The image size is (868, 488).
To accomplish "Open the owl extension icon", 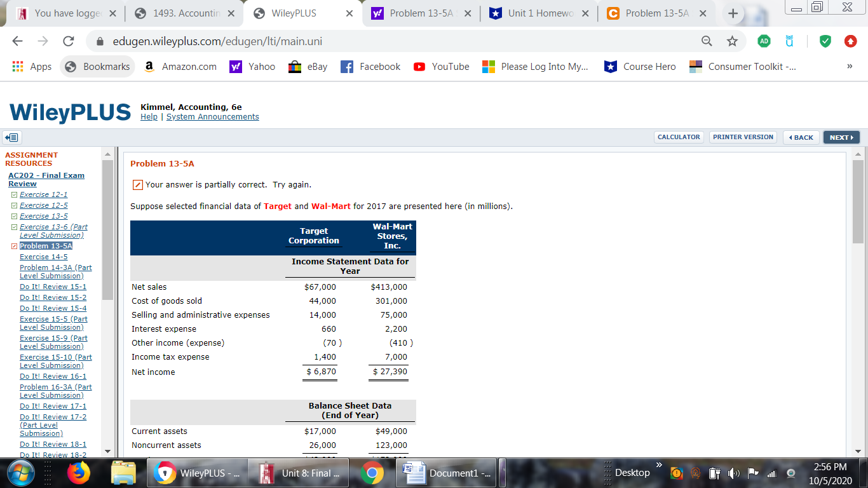I will point(790,41).
